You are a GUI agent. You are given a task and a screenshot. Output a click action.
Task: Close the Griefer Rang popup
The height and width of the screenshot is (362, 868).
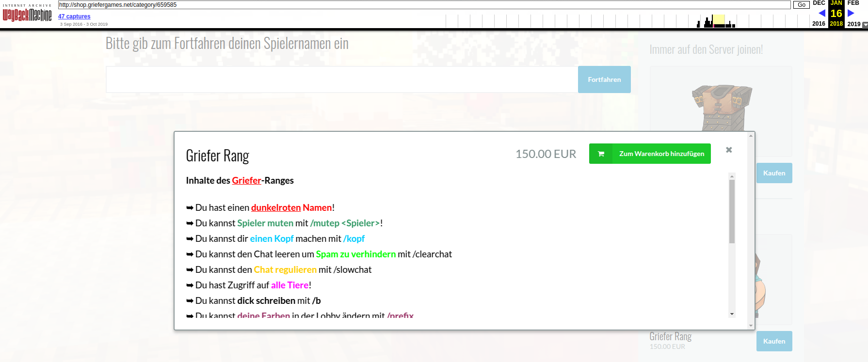click(729, 150)
